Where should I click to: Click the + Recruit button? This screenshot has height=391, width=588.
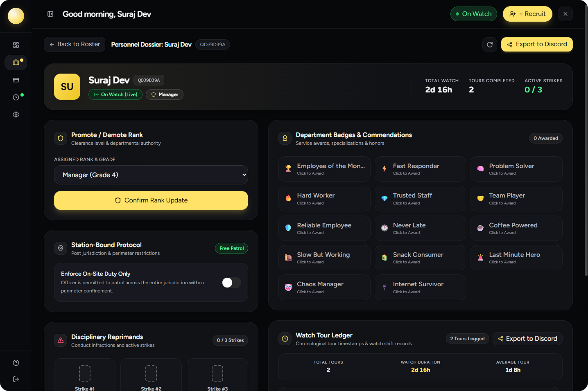point(527,14)
